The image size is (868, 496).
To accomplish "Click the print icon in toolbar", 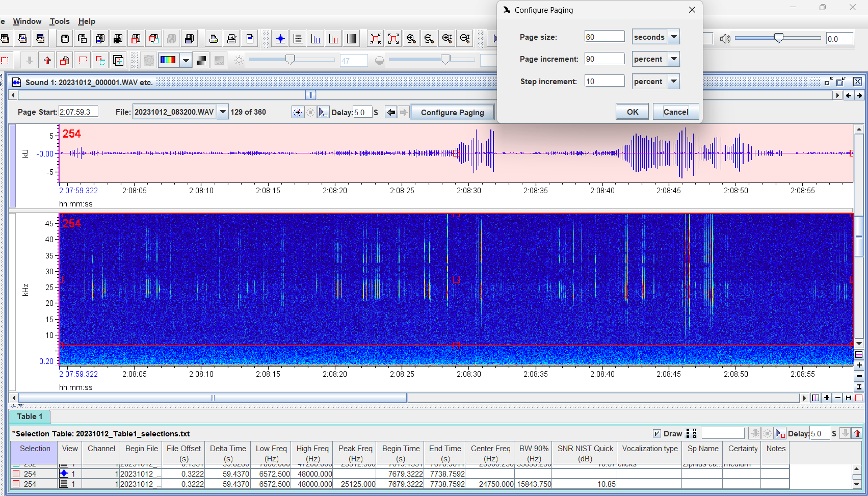I will point(214,39).
